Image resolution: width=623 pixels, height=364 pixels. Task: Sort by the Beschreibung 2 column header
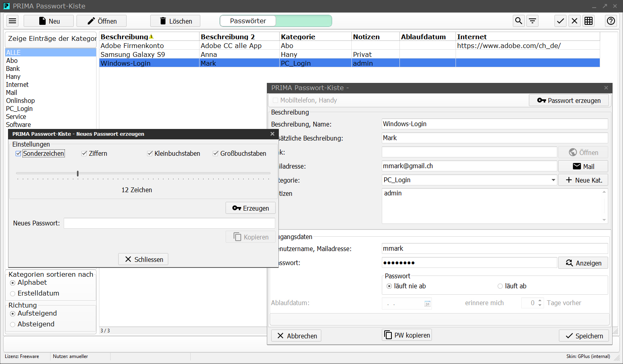[x=239, y=36]
